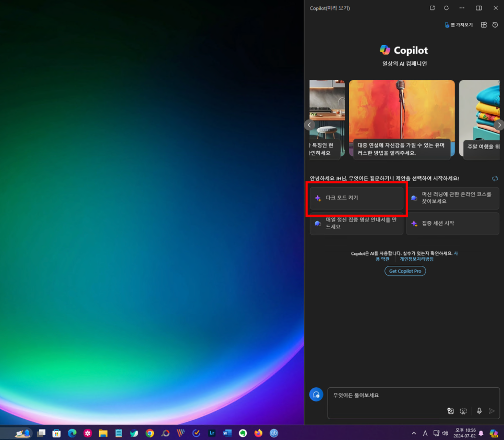Click the '머신 러닝에 관한 온라인 코스' suggestion
The width and height of the screenshot is (504, 440).
[x=452, y=198]
